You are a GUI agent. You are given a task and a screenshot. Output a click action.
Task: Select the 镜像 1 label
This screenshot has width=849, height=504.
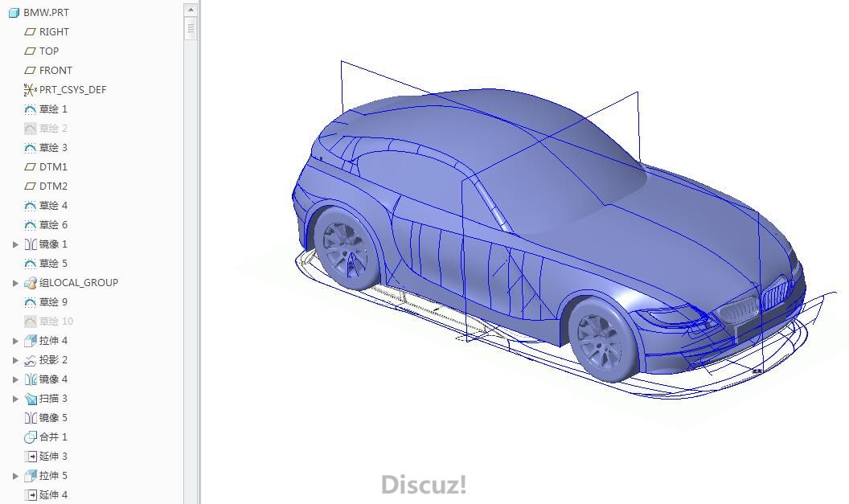[53, 244]
